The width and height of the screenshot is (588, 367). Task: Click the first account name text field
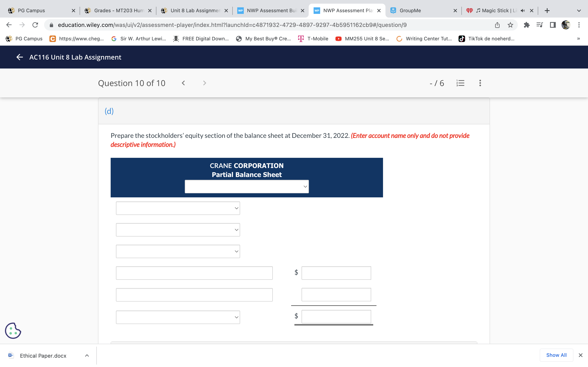point(194,273)
